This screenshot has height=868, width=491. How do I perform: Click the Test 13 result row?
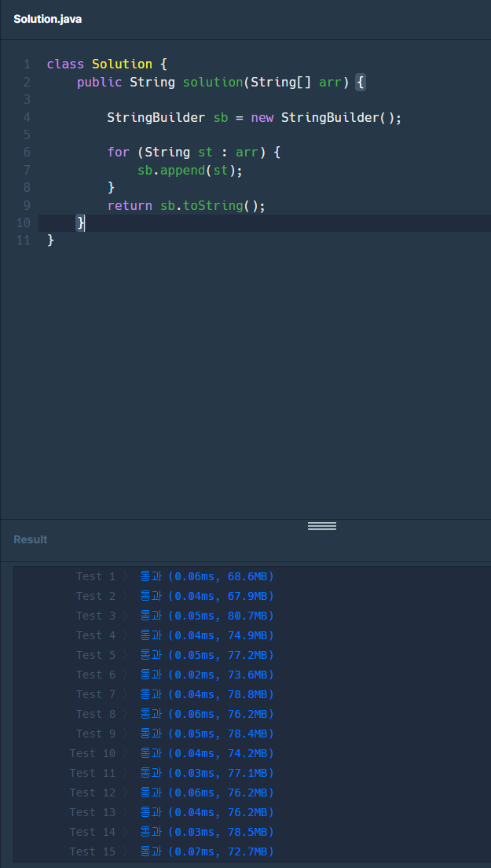172,812
